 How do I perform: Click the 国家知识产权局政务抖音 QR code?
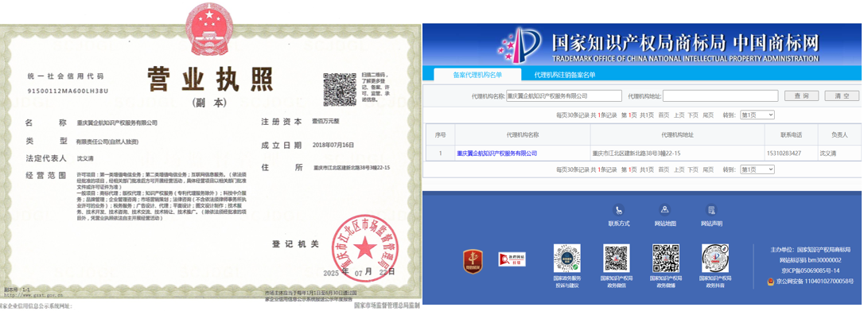[x=715, y=259]
